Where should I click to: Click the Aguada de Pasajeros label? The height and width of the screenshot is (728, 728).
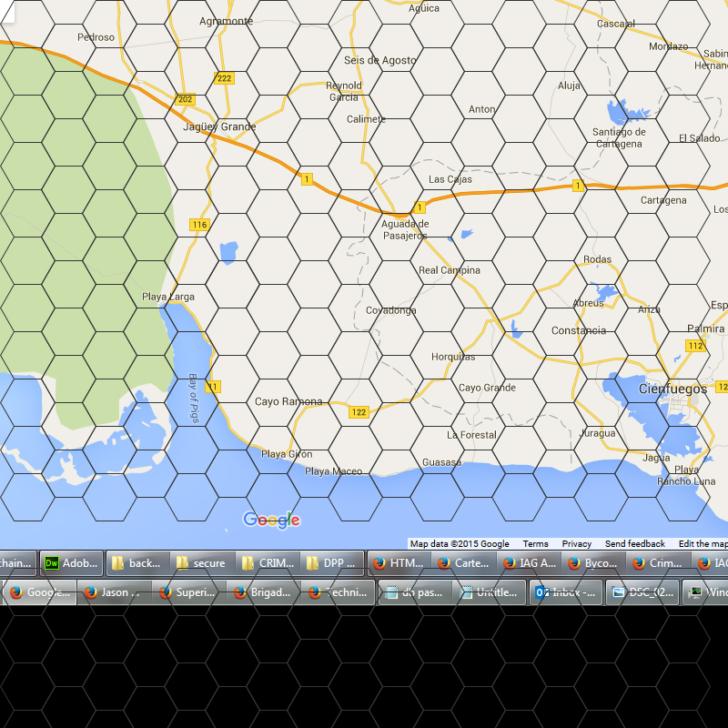coord(405,229)
